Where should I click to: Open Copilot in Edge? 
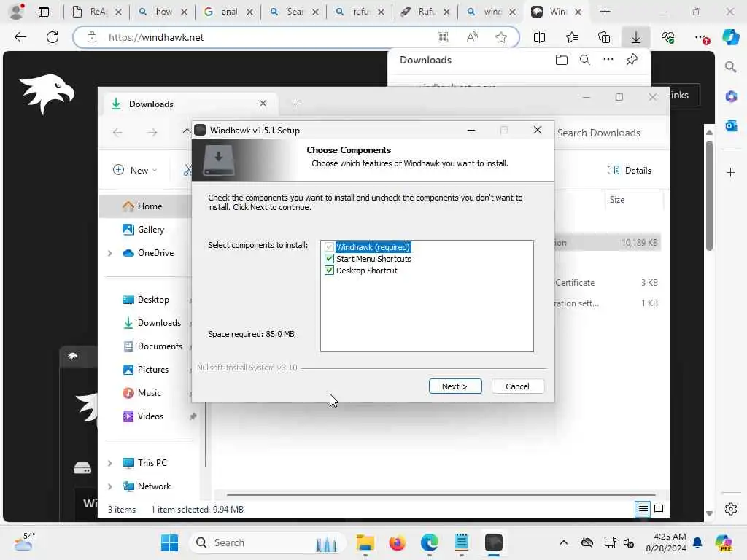coord(731,37)
